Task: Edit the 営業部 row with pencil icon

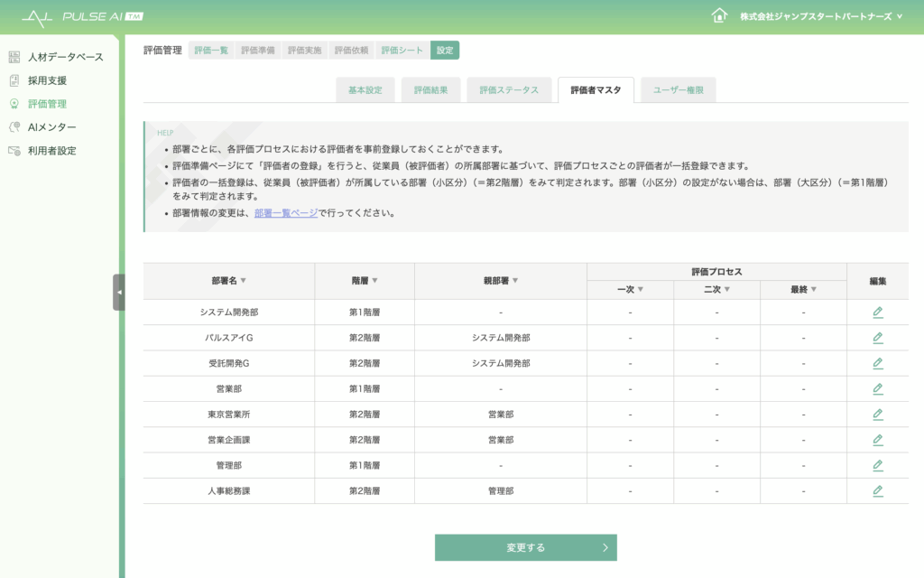Action: [x=877, y=388]
